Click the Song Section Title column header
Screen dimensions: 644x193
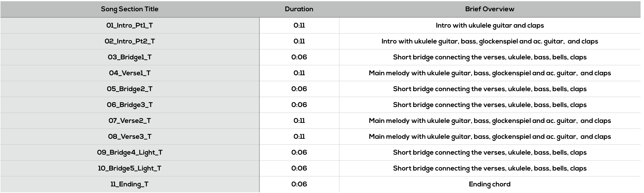tap(129, 9)
